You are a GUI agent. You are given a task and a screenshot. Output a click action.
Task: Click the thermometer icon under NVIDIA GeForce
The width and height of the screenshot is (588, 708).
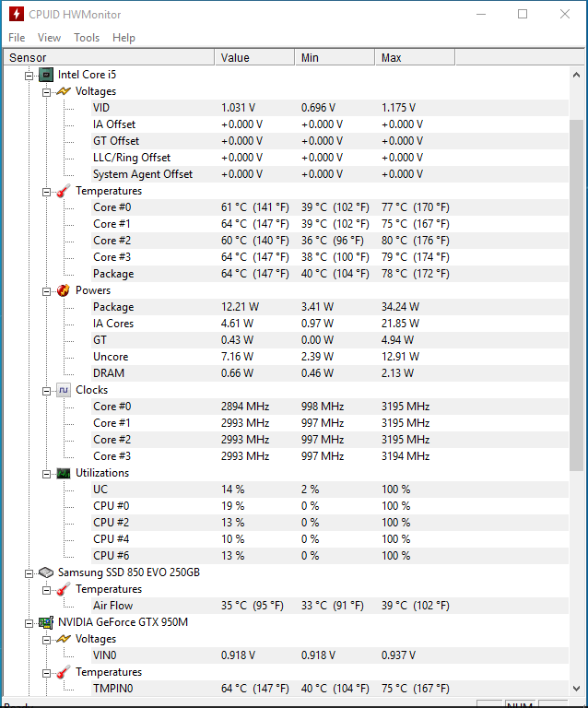pyautogui.click(x=64, y=672)
